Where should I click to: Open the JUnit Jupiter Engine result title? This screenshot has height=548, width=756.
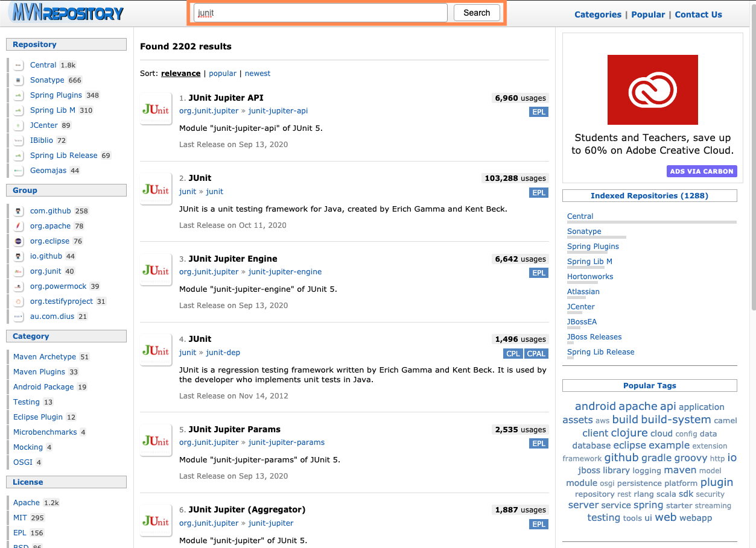click(233, 259)
